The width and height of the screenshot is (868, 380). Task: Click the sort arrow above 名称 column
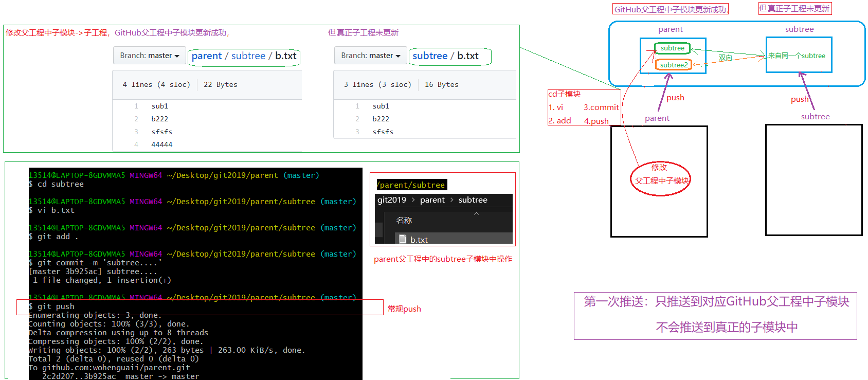coord(476,213)
